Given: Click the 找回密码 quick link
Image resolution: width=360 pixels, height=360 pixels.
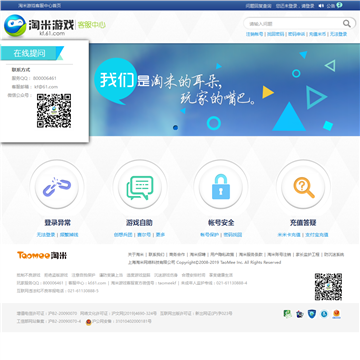Looking at the screenshot, I should point(276,34).
